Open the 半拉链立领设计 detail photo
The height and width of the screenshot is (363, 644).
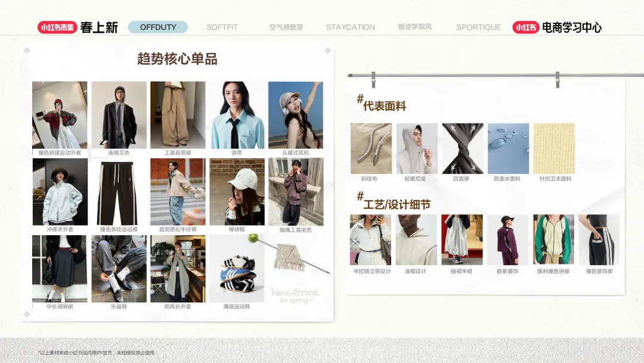(x=370, y=239)
